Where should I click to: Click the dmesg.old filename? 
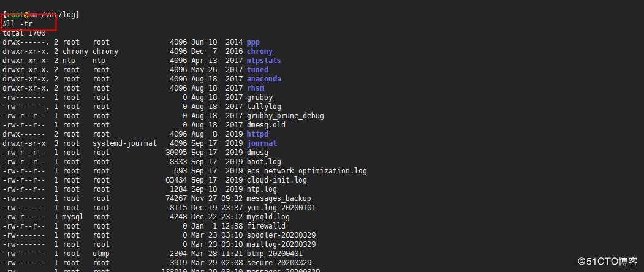pos(266,125)
